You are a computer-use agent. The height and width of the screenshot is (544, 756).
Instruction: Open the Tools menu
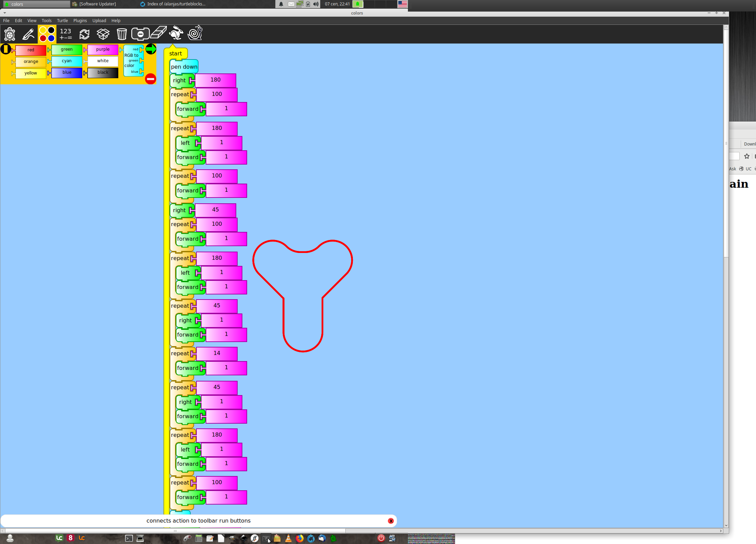pos(47,21)
